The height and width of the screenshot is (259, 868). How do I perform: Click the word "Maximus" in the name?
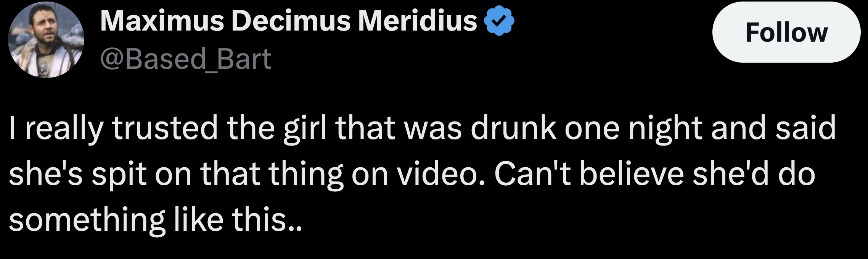(162, 21)
